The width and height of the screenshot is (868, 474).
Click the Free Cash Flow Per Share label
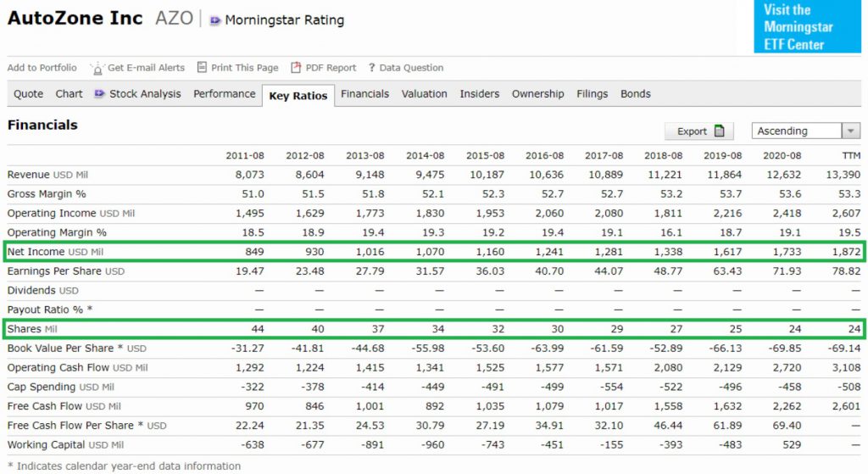click(87, 426)
